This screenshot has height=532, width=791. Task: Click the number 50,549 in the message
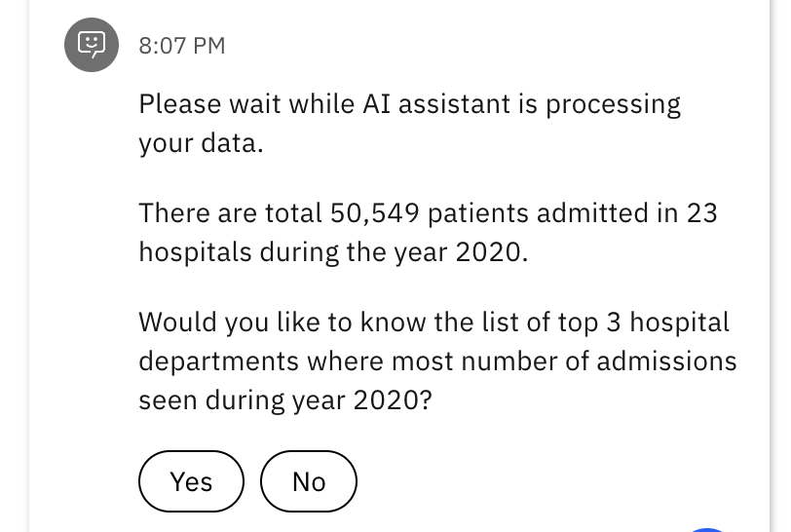(374, 213)
